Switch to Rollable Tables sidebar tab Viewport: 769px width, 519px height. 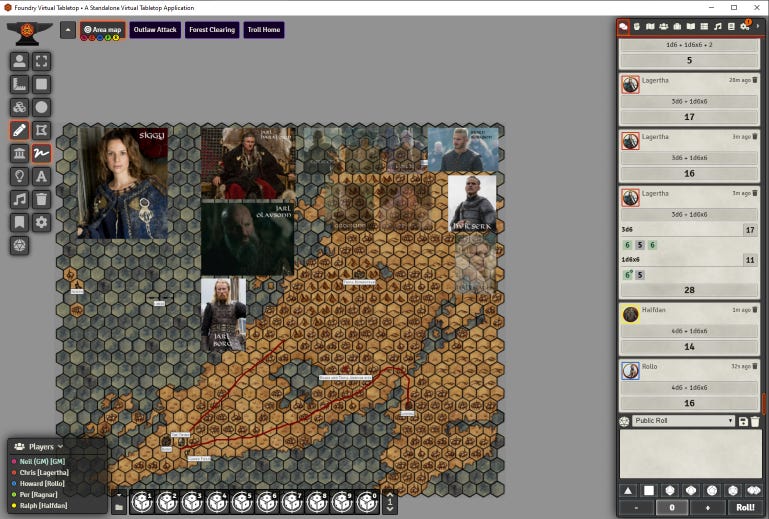coord(704,26)
